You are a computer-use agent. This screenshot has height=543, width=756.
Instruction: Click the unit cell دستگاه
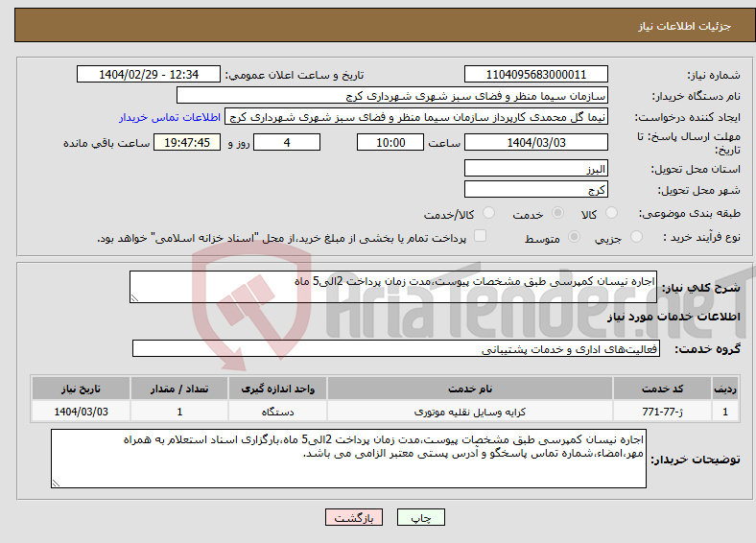pyautogui.click(x=277, y=412)
